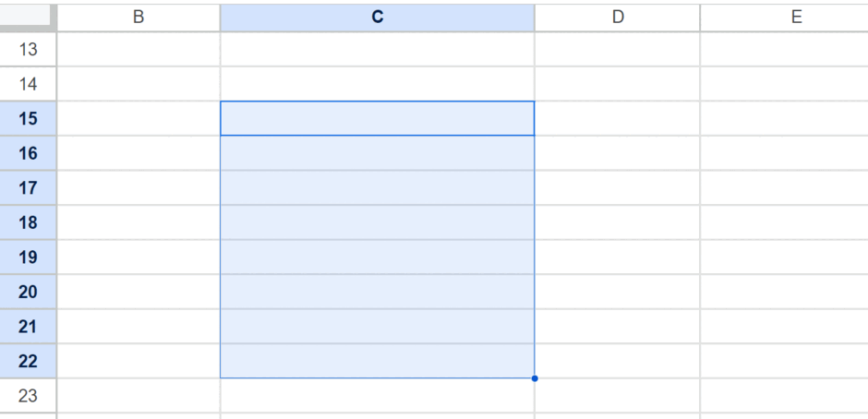Click the blue fill handle dot

pos(535,378)
